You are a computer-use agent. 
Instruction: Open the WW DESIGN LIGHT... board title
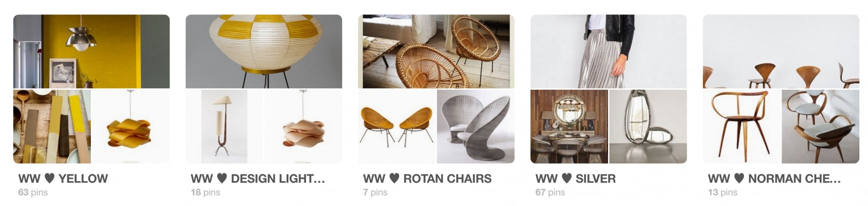point(258,178)
